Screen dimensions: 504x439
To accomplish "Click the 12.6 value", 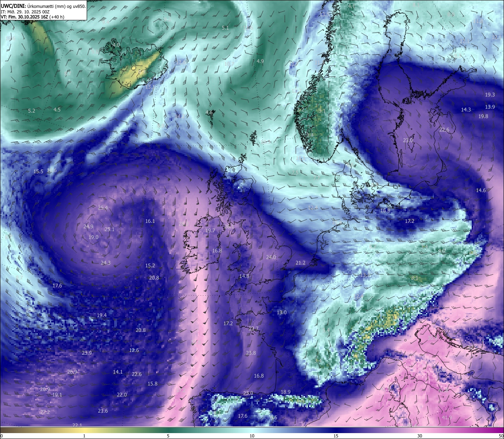I will 134,350.
